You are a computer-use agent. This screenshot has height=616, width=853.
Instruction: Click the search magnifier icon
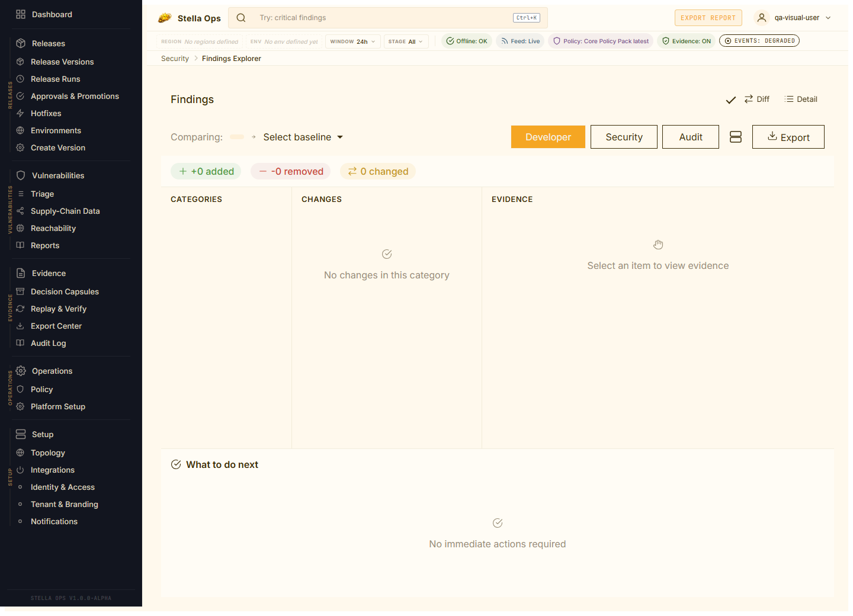coord(241,18)
